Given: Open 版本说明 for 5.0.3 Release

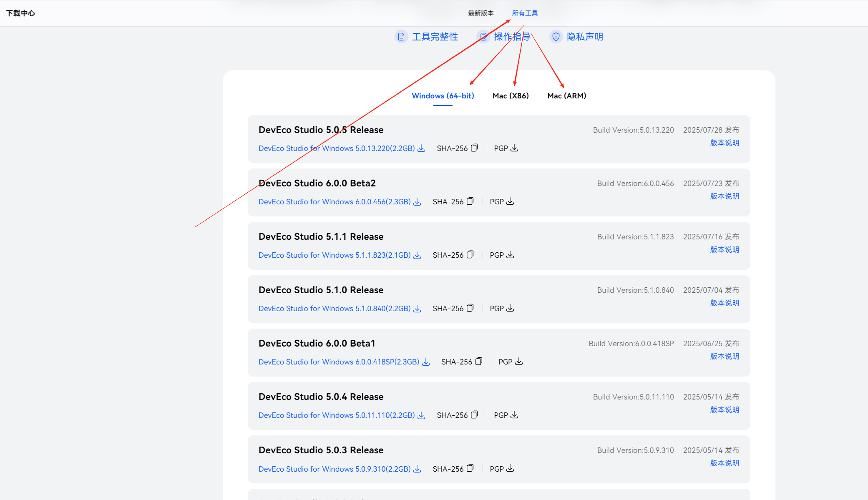Looking at the screenshot, I should (x=725, y=463).
